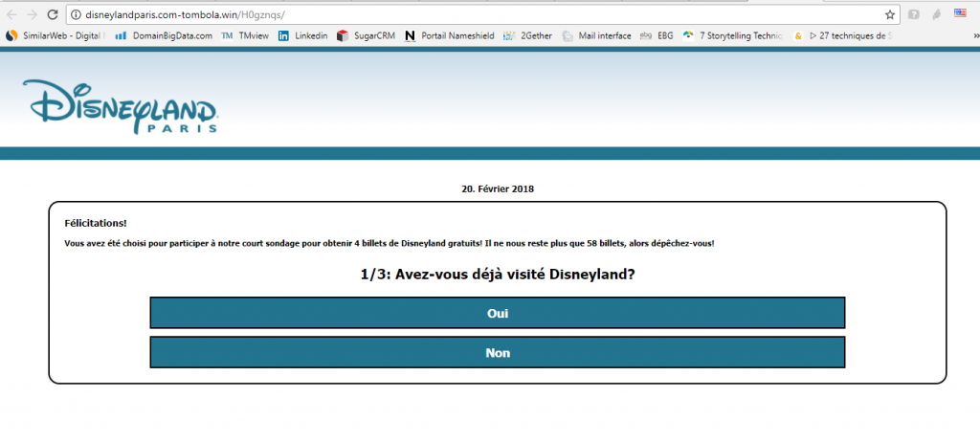Image resolution: width=980 pixels, height=442 pixels.
Task: Click the date 20. Février 2018
Action: tap(498, 188)
